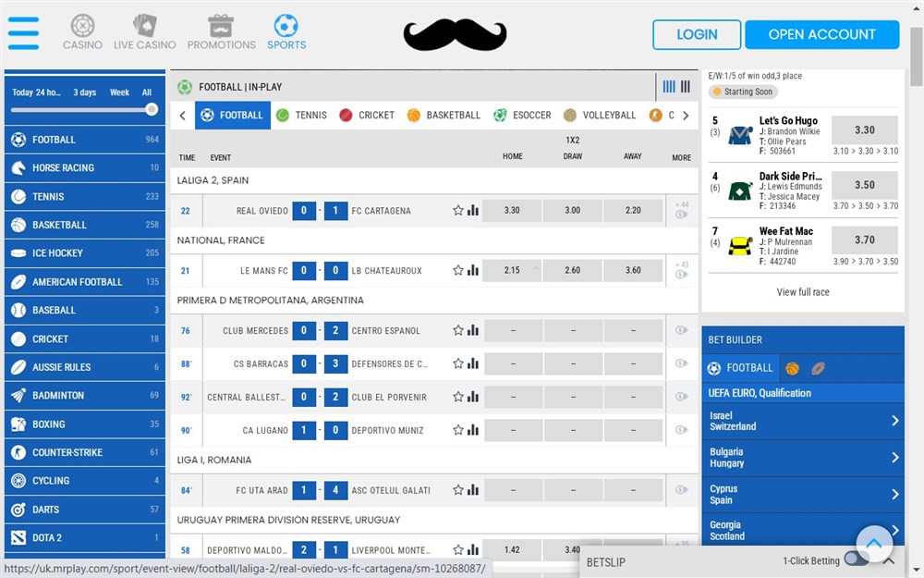924x578 pixels.
Task: Click the mustache logo
Action: [x=455, y=34]
